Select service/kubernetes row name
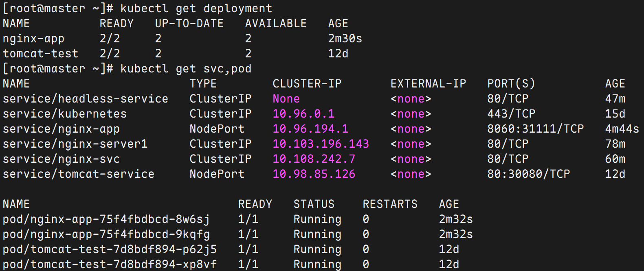The width and height of the screenshot is (644, 271). click(x=65, y=114)
